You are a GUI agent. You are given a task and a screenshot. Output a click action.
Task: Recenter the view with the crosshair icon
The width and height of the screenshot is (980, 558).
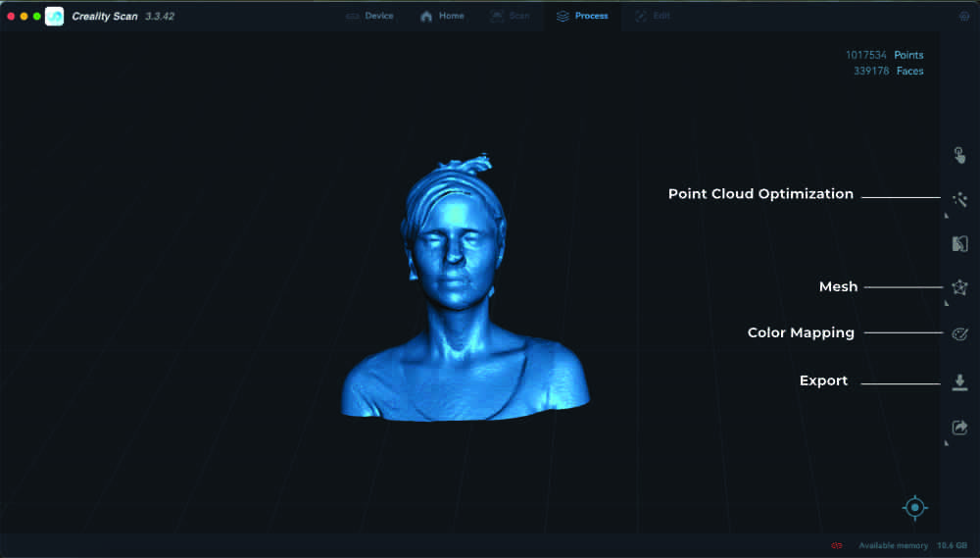tap(914, 507)
